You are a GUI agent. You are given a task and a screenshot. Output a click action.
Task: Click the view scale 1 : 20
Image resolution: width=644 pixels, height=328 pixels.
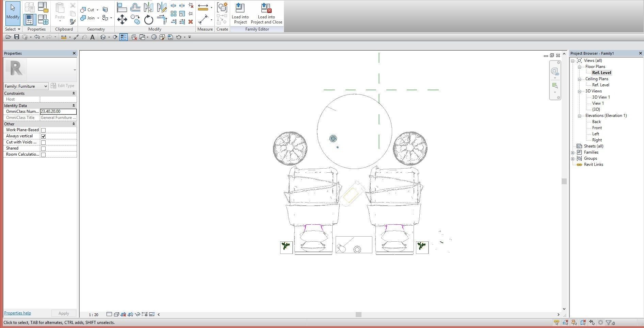[x=93, y=315]
